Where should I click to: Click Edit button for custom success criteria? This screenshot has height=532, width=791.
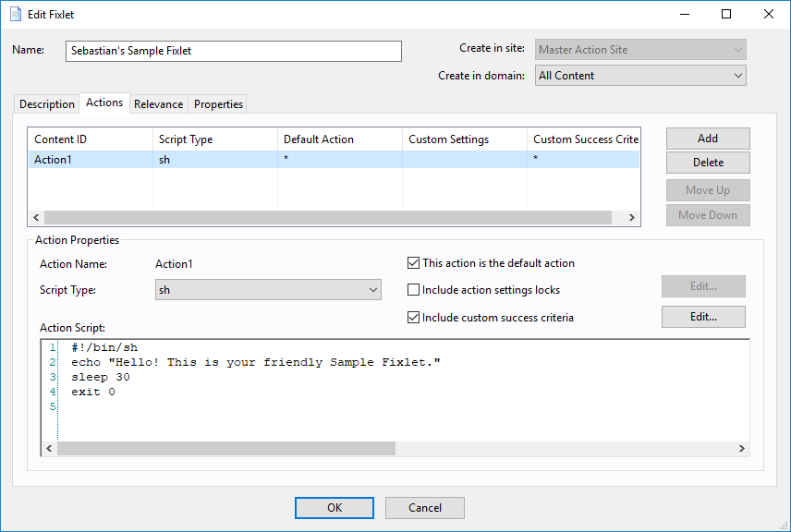click(x=703, y=317)
